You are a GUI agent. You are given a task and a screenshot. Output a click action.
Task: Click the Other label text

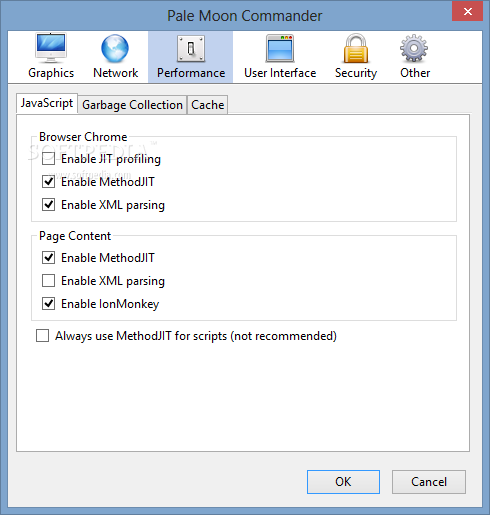pyautogui.click(x=415, y=73)
